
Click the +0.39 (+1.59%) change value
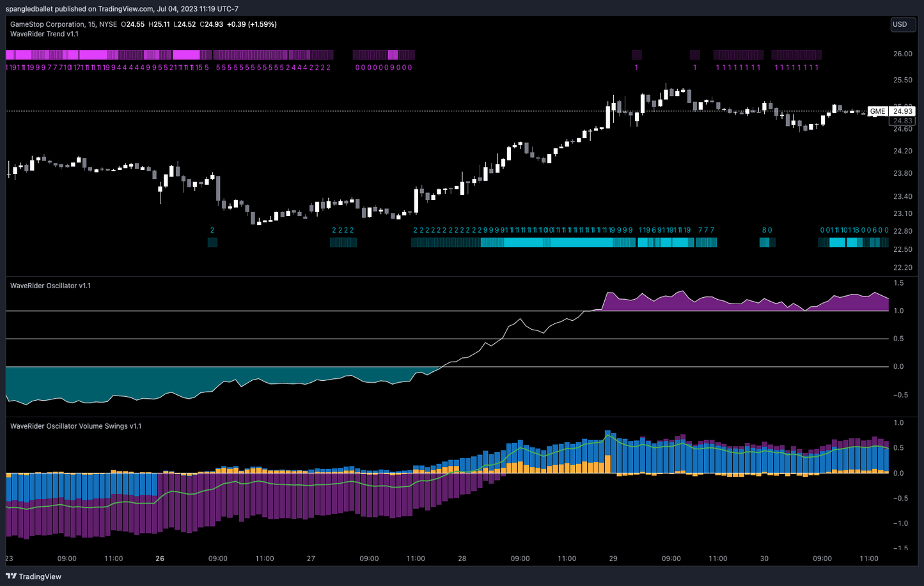pos(252,24)
